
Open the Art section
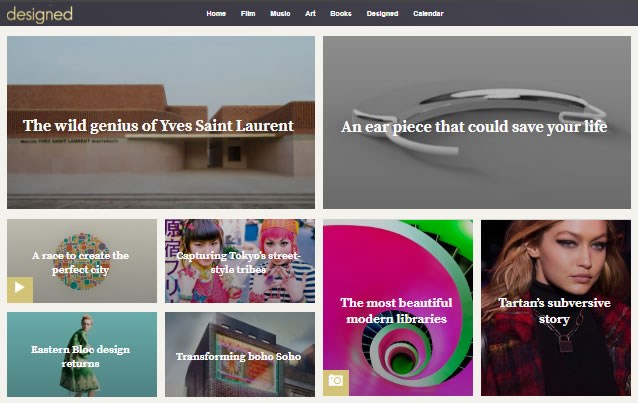point(310,14)
